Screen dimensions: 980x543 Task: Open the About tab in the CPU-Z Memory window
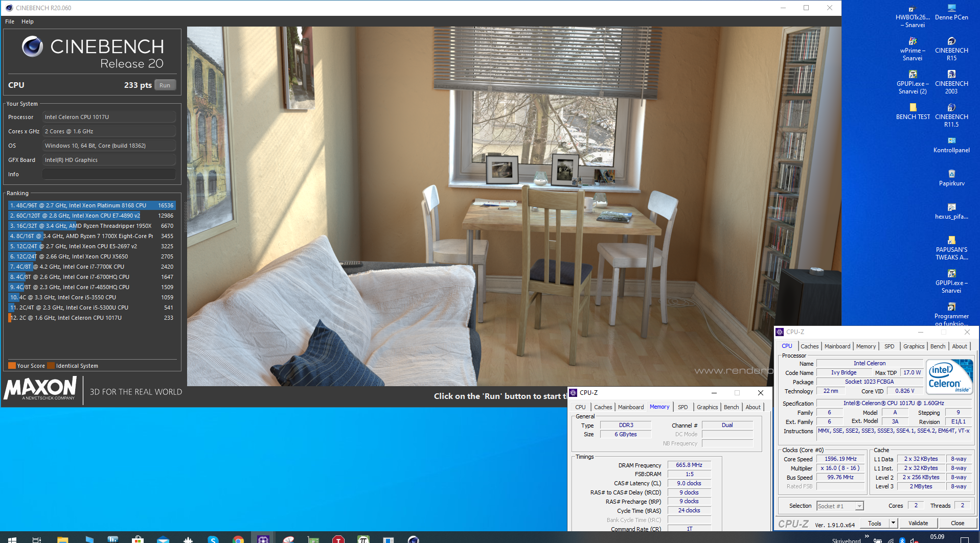753,407
